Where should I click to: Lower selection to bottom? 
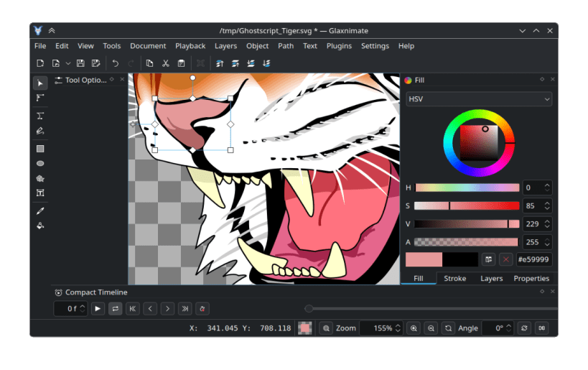coord(266,63)
